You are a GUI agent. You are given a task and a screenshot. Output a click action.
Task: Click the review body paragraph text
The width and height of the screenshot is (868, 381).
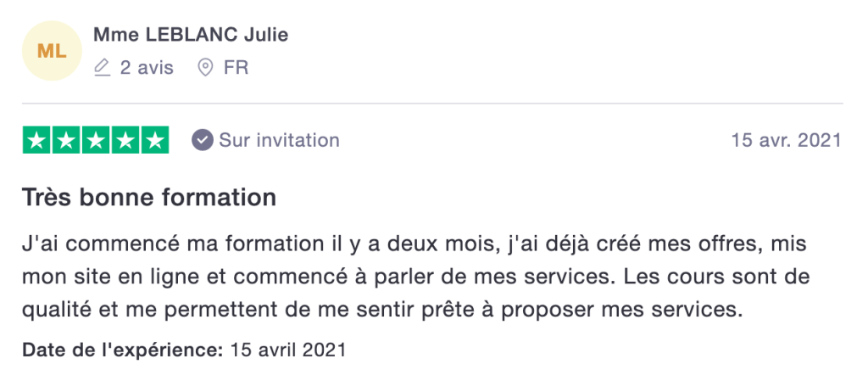415,277
